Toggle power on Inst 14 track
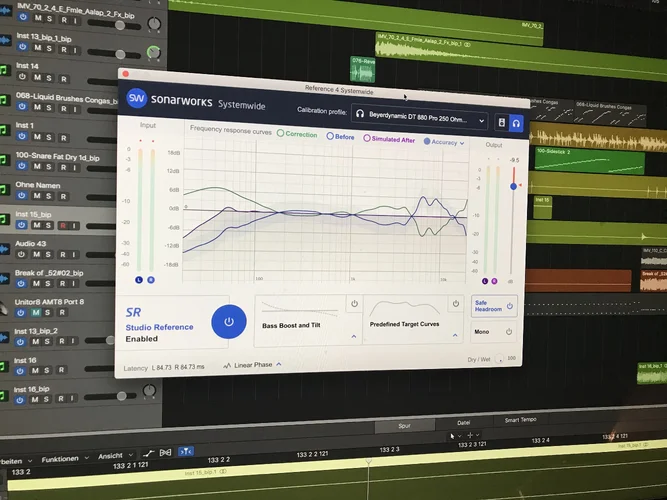 (x=22, y=77)
